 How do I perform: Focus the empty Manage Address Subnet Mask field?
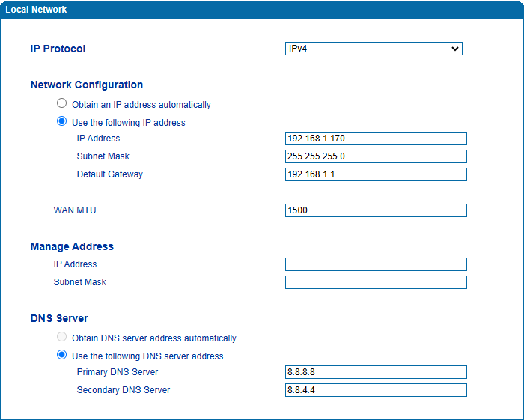pos(376,282)
